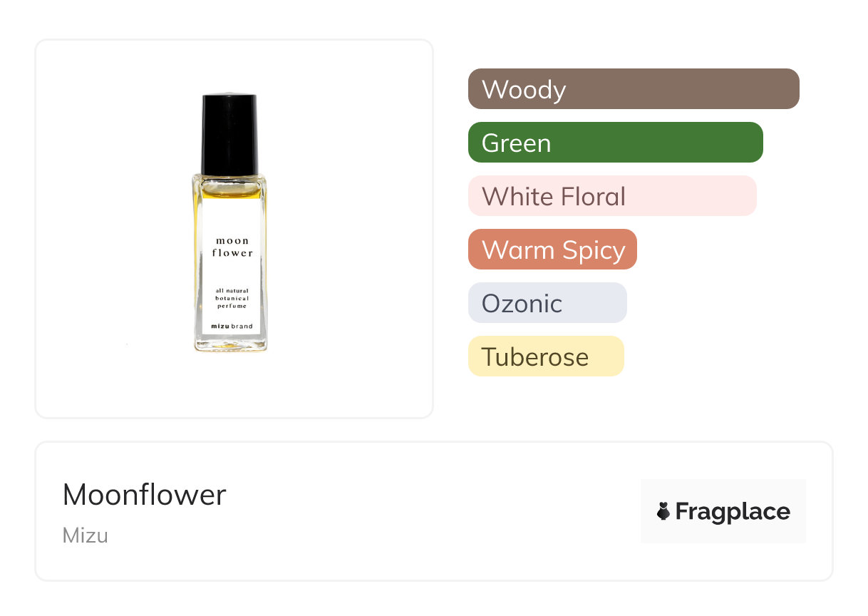Click the glass base of the bottle
The height and width of the screenshot is (616, 868).
(230, 344)
